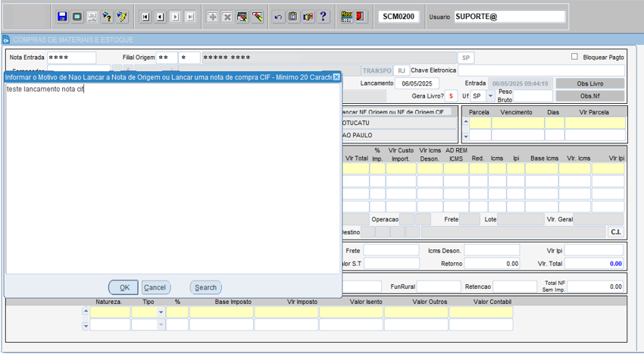
Task: Click the blue floppy disk Save icon
Action: point(62,16)
